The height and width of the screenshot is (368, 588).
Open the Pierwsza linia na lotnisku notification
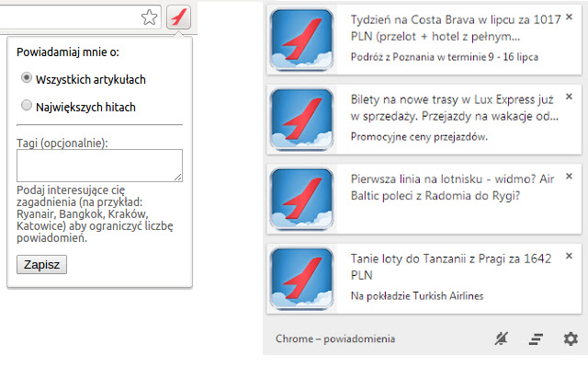pos(452,188)
